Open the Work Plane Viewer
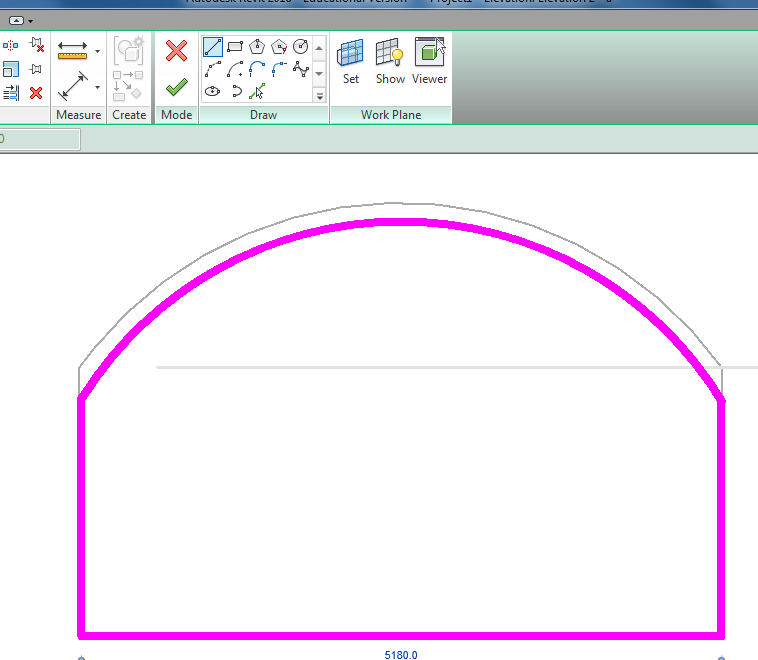The width and height of the screenshot is (758, 660). click(x=429, y=61)
